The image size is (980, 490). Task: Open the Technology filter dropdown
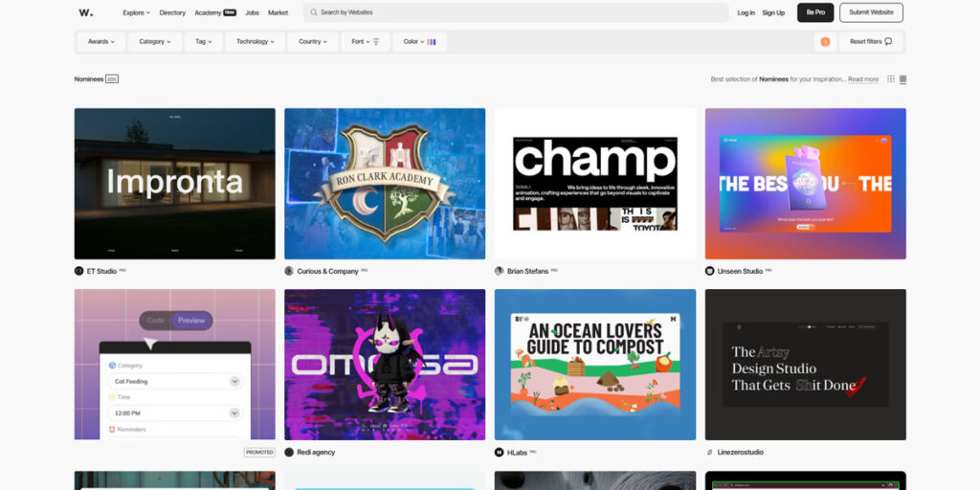coord(256,42)
